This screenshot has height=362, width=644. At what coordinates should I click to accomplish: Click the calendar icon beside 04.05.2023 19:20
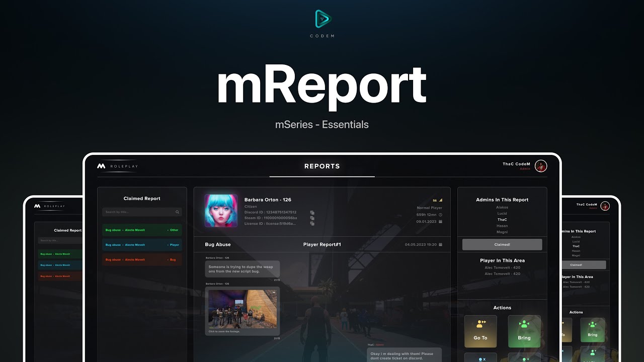click(441, 244)
